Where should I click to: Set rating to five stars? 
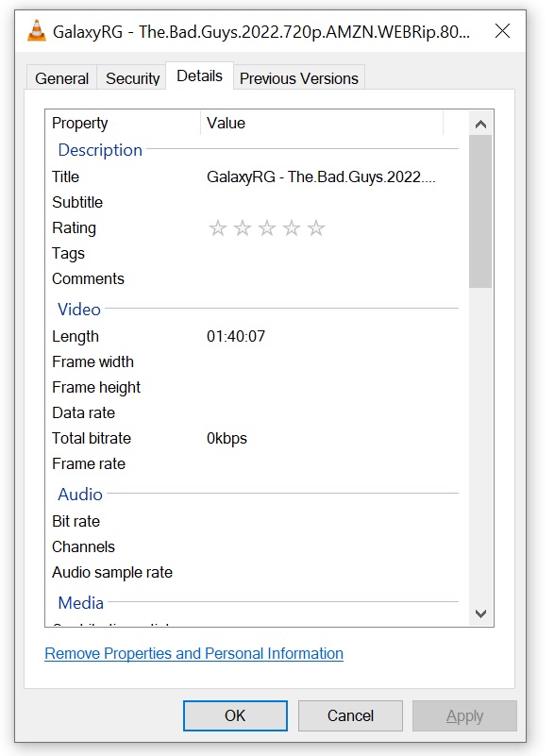[316, 227]
